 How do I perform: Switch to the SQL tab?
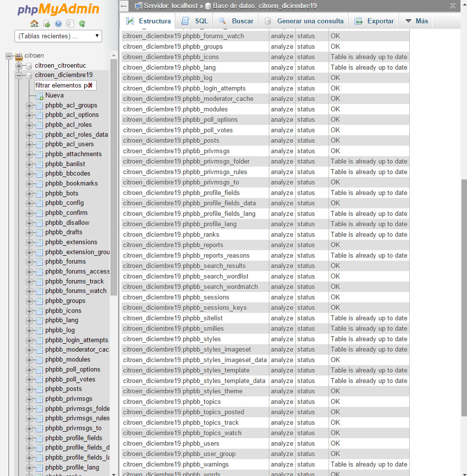click(195, 21)
